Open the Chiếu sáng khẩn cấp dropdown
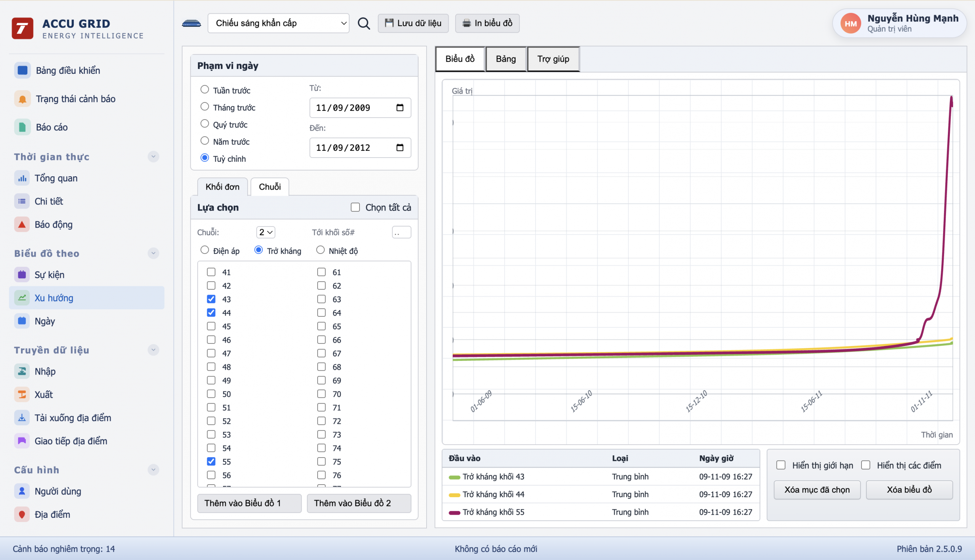 tap(278, 24)
